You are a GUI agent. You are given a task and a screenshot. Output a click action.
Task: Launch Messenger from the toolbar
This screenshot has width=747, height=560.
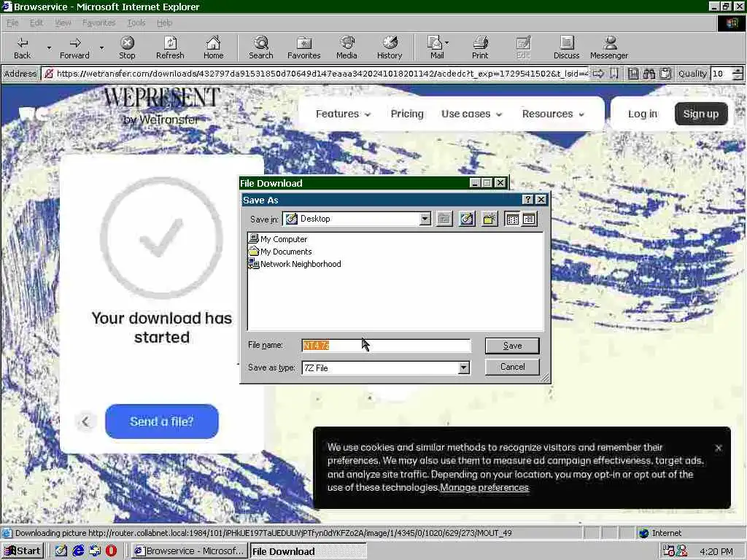pyautogui.click(x=609, y=47)
